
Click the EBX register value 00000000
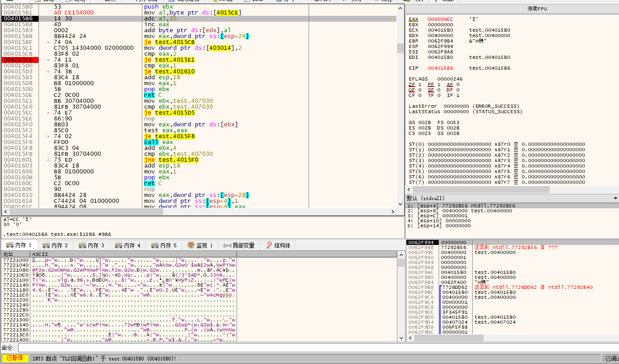pos(440,25)
